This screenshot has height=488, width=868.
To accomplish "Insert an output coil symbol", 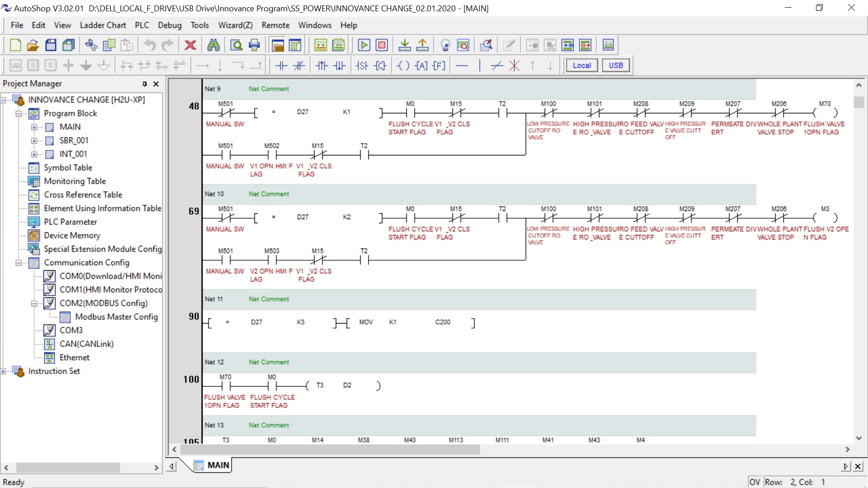I will point(403,66).
